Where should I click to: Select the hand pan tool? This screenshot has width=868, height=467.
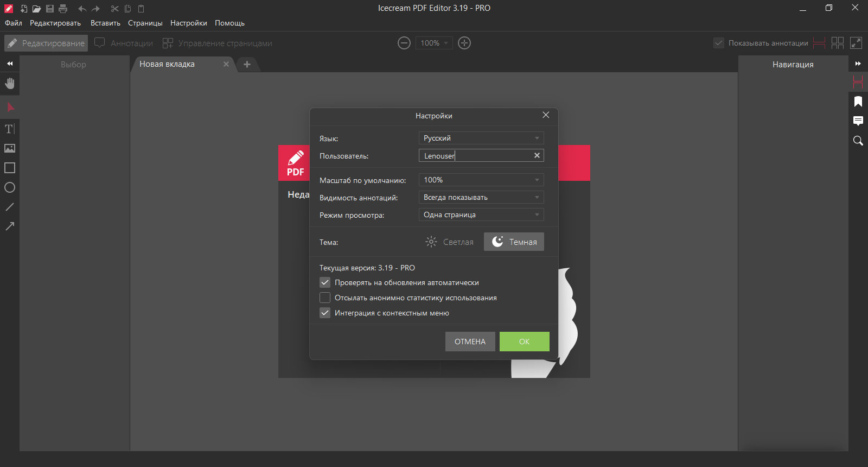[10, 83]
